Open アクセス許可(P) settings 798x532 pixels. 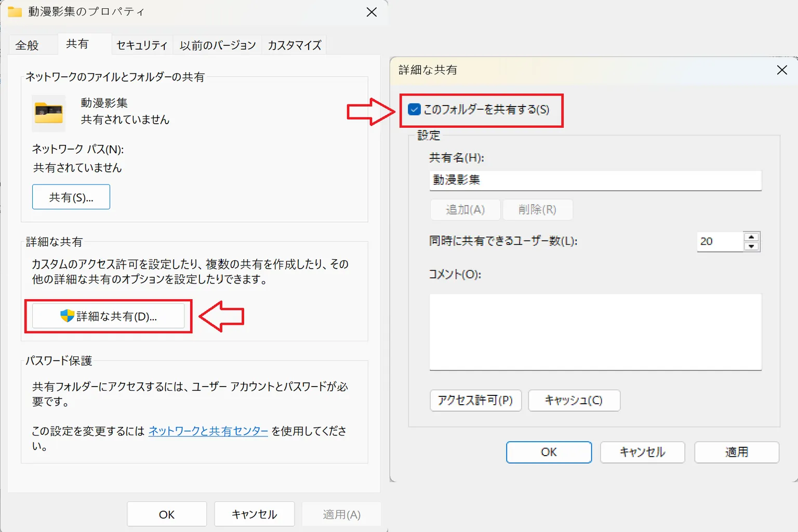pyautogui.click(x=475, y=401)
